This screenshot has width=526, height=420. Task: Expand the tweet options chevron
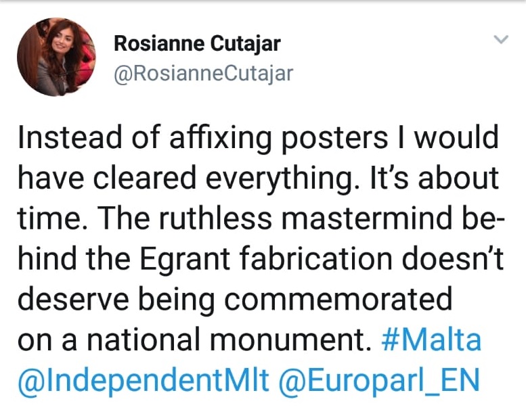[x=500, y=40]
